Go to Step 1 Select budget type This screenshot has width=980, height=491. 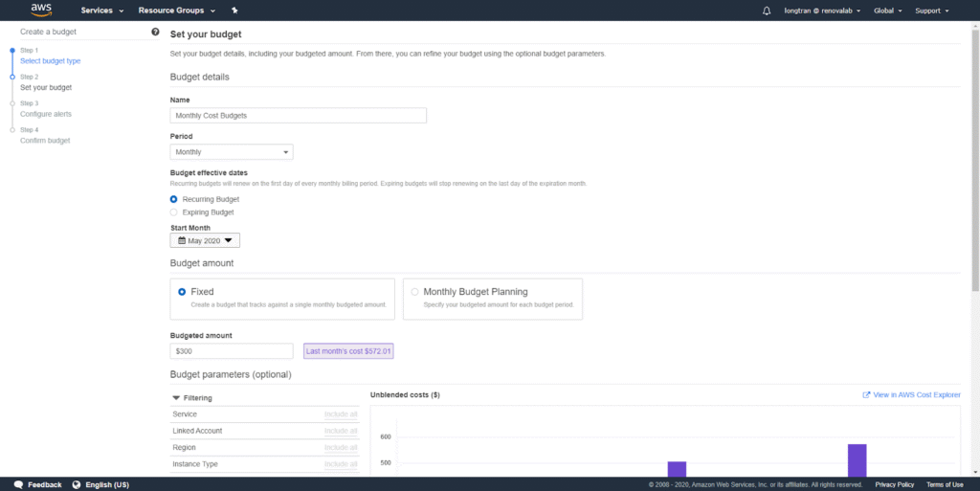tap(50, 60)
